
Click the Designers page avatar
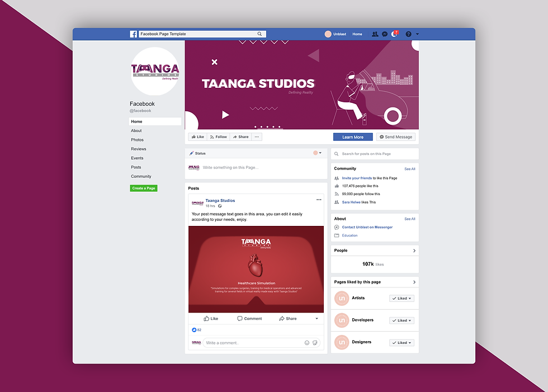tap(342, 342)
